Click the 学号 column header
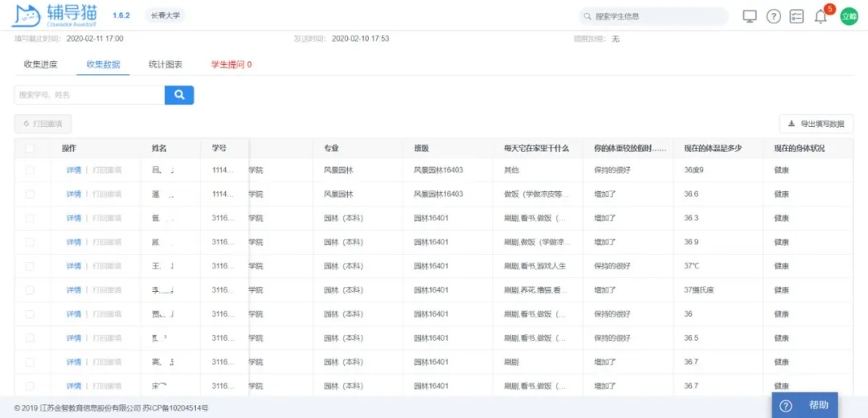The image size is (868, 418). pyautogui.click(x=219, y=149)
